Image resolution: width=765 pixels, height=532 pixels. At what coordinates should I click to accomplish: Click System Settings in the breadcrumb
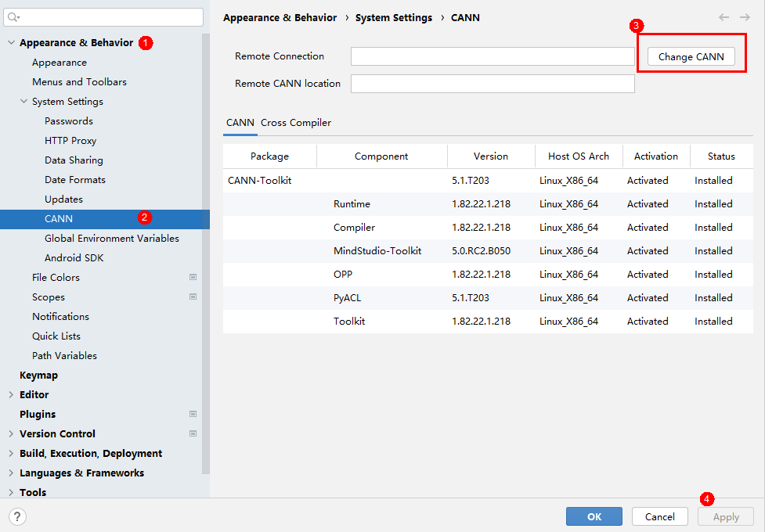tap(394, 17)
